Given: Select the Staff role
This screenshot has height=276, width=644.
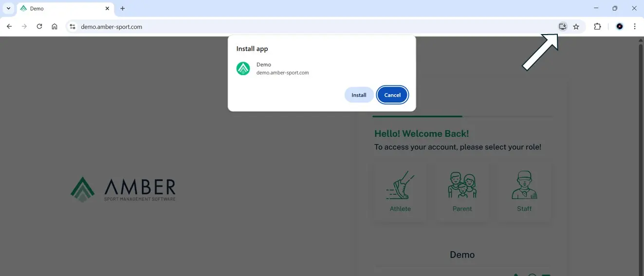Looking at the screenshot, I should click(524, 192).
